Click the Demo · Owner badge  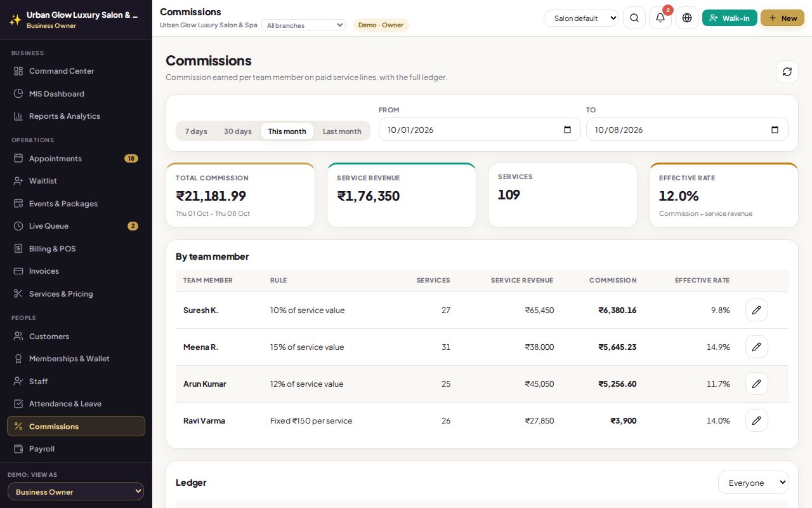click(x=381, y=25)
